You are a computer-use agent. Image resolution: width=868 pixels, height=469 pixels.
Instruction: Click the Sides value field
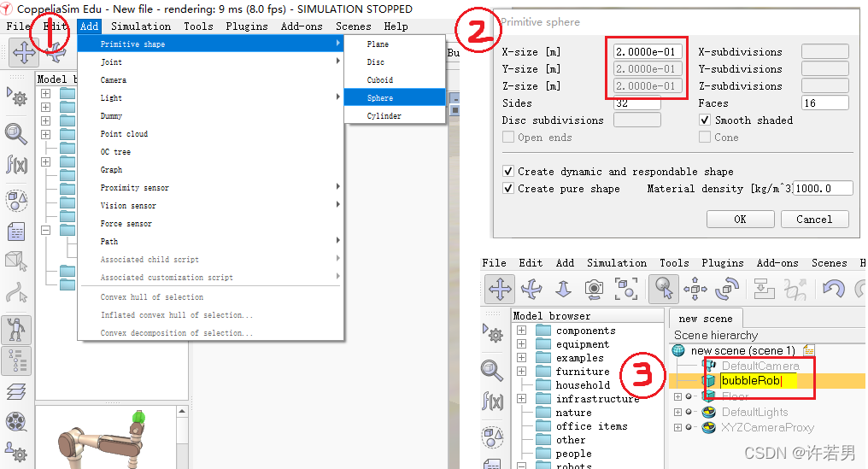pos(637,103)
